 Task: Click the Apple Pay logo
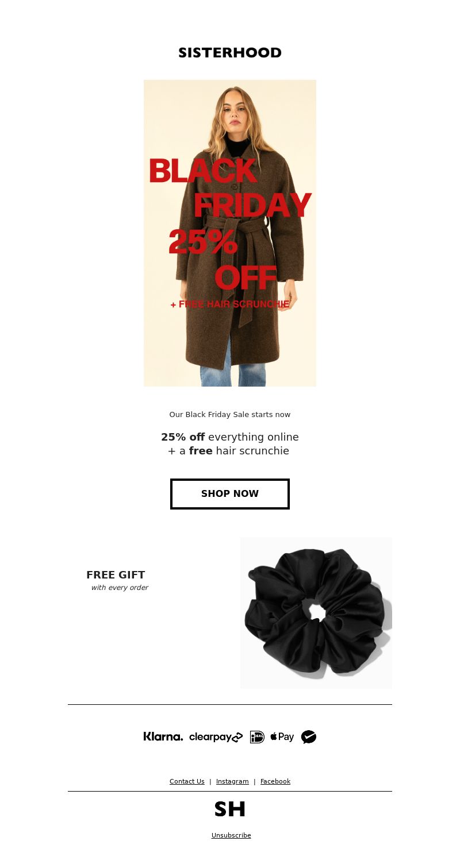click(x=282, y=737)
